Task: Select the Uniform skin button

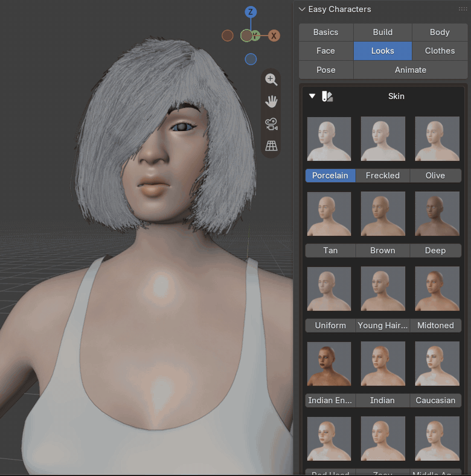Action: point(330,325)
